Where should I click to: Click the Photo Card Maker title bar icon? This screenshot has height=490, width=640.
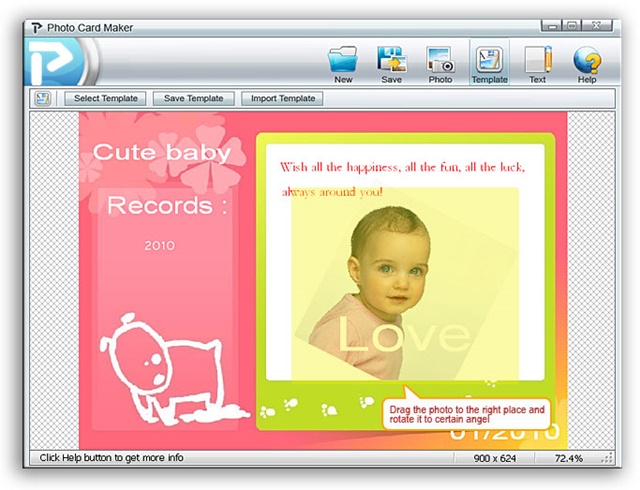34,25
